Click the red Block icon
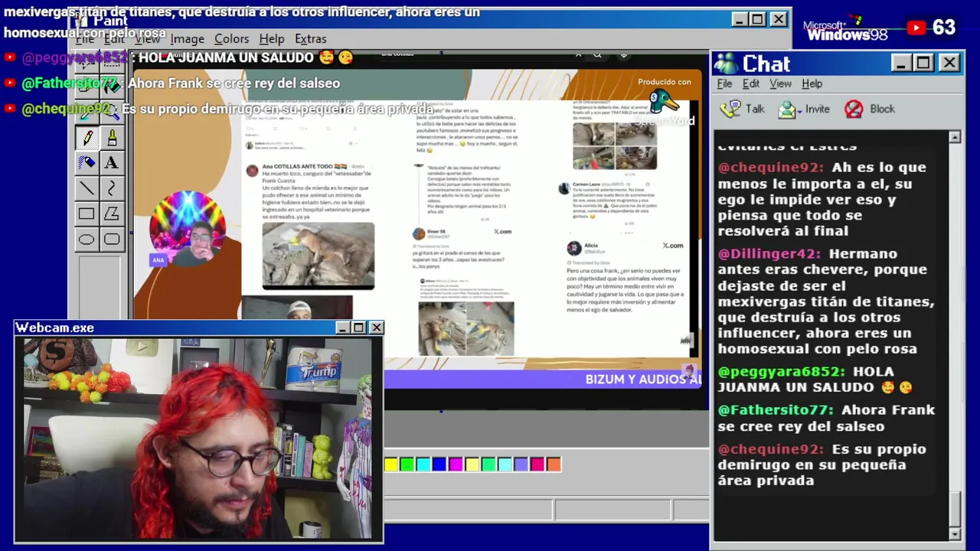 coord(854,109)
